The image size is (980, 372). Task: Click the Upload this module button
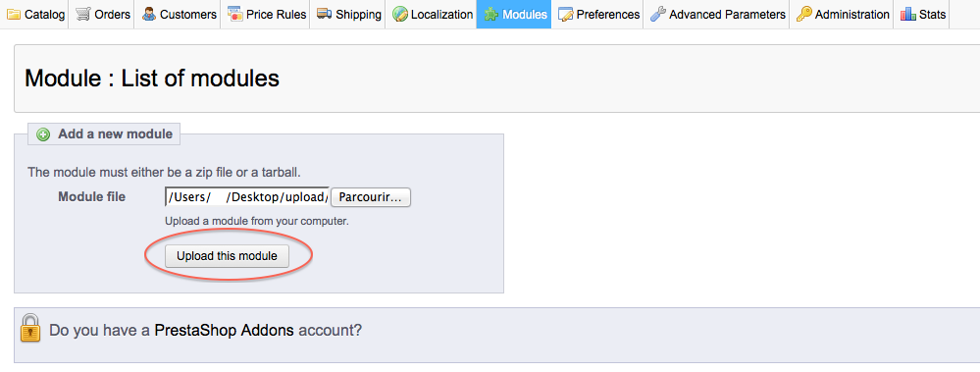227,256
